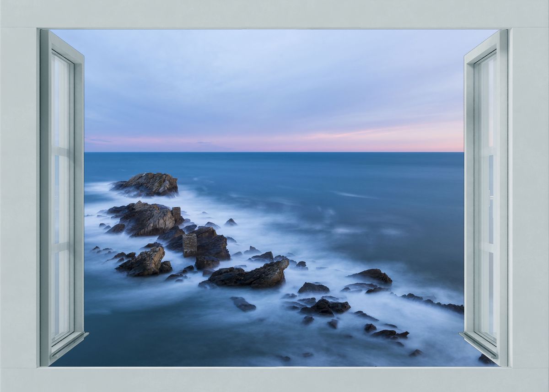Screen dimensions: 549x392
Task: Click the white wall below the window
Action: point(274,380)
